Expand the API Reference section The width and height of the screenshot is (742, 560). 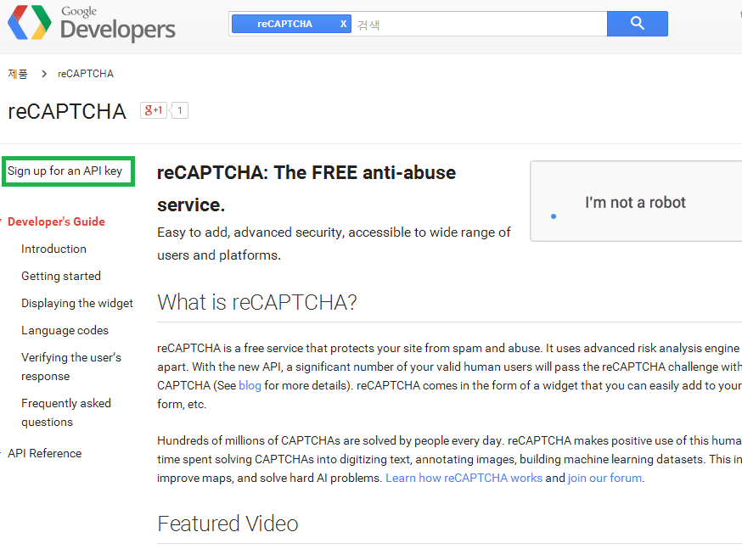coord(44,453)
